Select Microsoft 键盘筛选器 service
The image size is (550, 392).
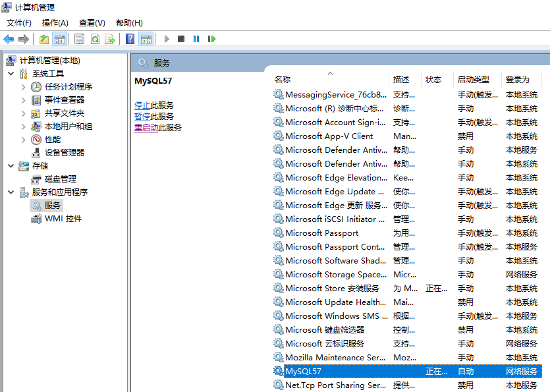[407, 330]
